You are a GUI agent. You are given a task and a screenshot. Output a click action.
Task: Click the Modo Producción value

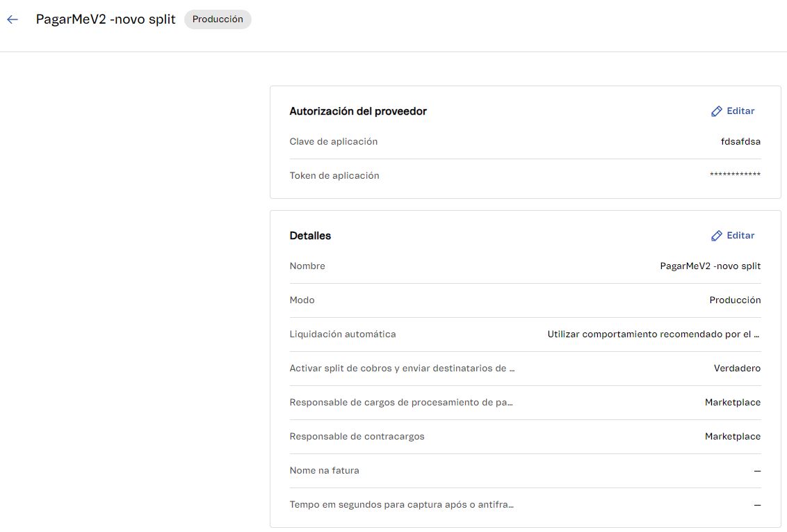(735, 300)
